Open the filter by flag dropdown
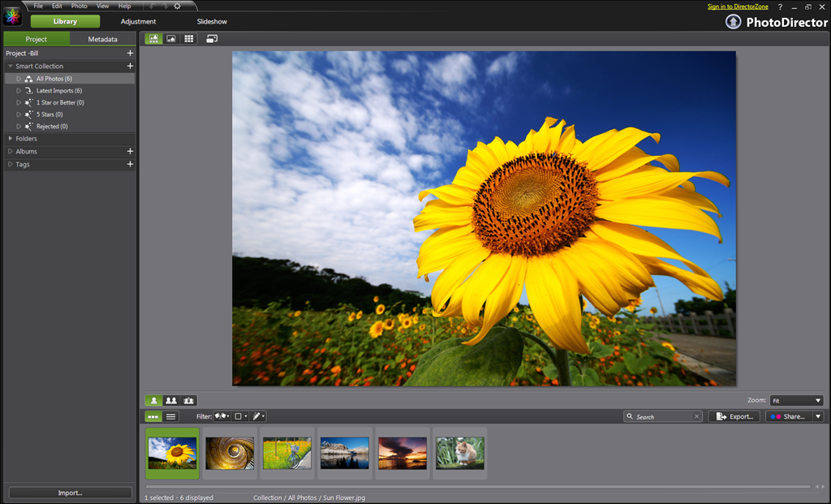The image size is (831, 504). tap(222, 416)
